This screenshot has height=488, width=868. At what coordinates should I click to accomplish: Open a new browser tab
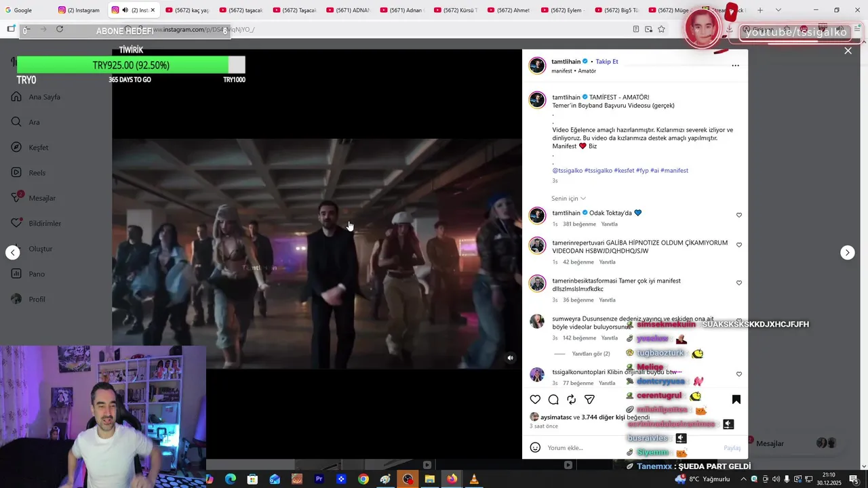[x=759, y=10]
